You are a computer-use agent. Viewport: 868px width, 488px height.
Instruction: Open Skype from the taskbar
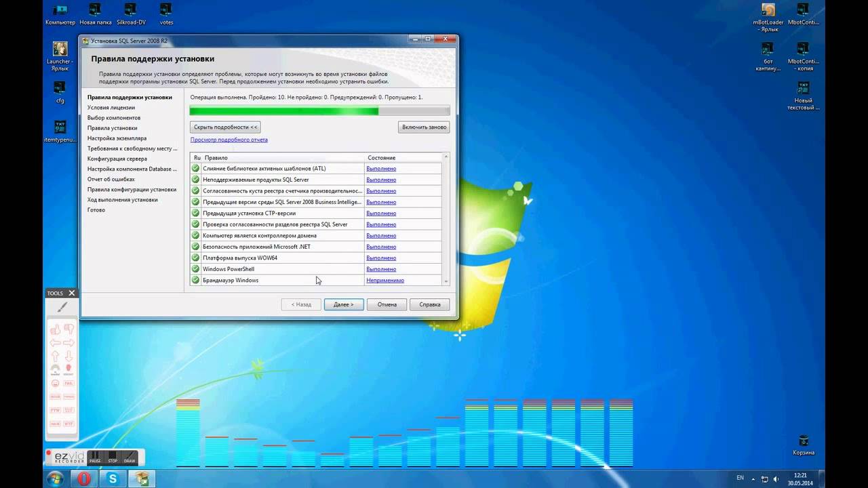[x=113, y=479]
